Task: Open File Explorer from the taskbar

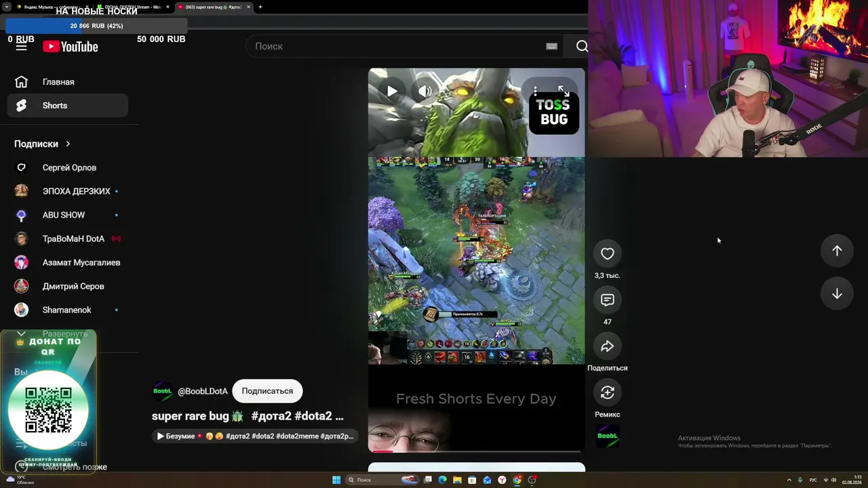Action: (457, 480)
